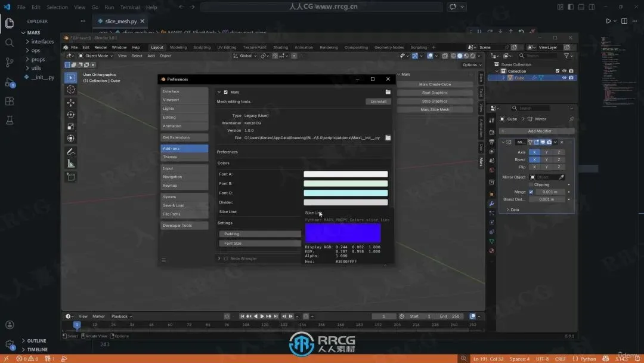Open Run and Debug icon in activity bar
Viewport: 644px width, 363px height.
click(10, 82)
